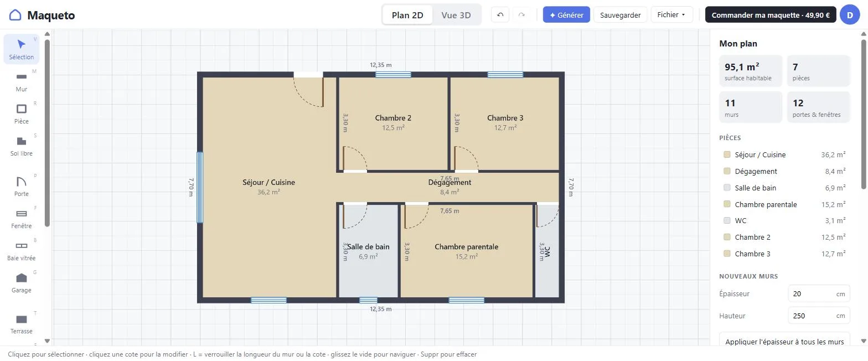This screenshot has height=361, width=868.
Task: Click top 12,35 m dimension label
Action: [381, 65]
